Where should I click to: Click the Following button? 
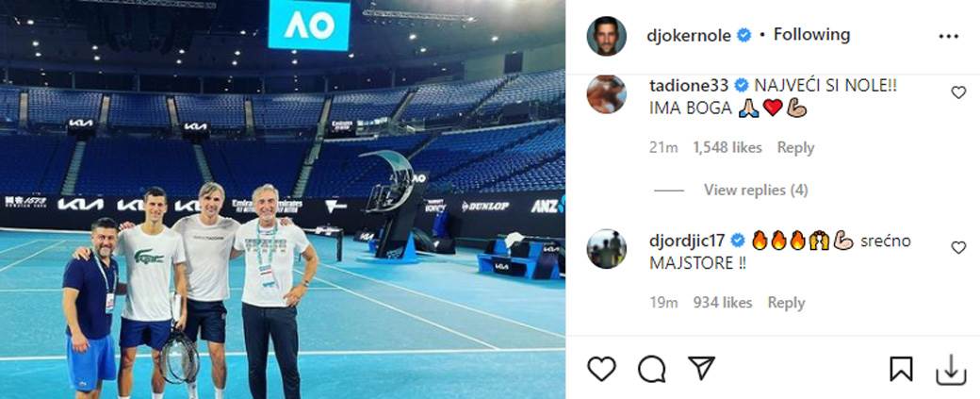811,35
